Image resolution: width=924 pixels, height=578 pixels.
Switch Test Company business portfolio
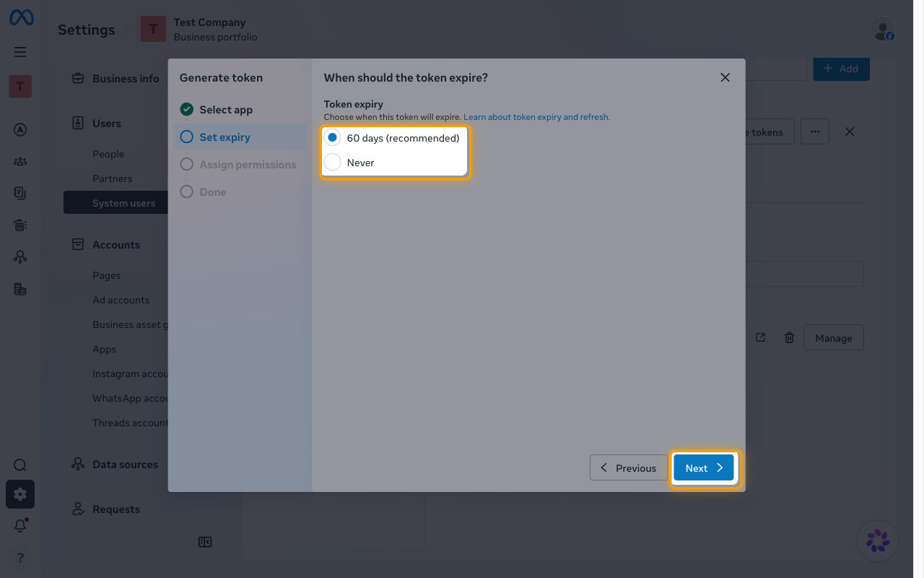(199, 30)
